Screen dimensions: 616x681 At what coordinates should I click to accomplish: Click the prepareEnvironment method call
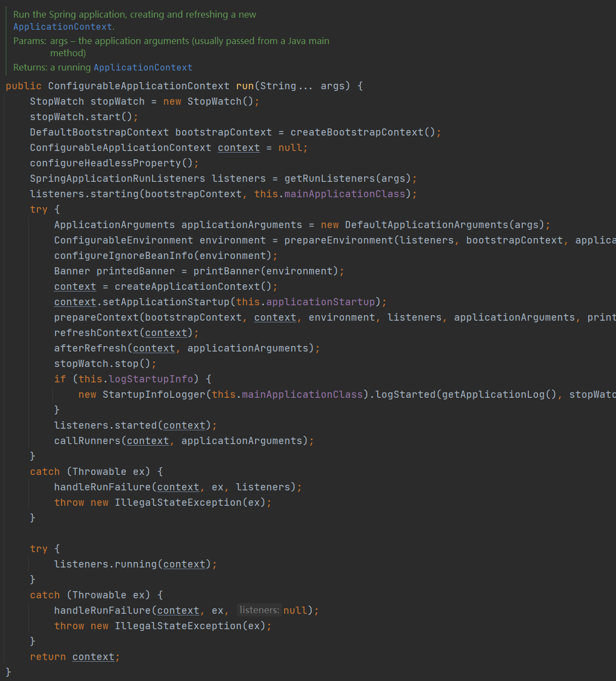pos(339,240)
